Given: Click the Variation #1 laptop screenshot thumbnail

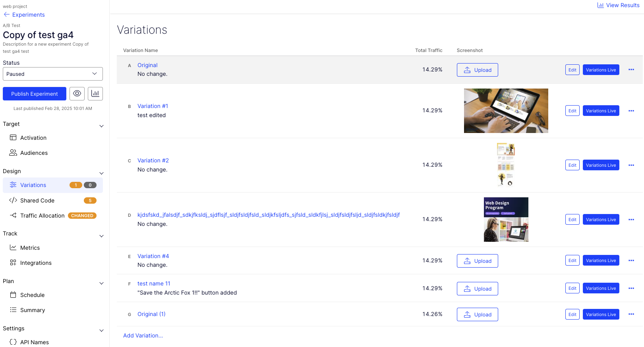Looking at the screenshot, I should click(x=506, y=111).
